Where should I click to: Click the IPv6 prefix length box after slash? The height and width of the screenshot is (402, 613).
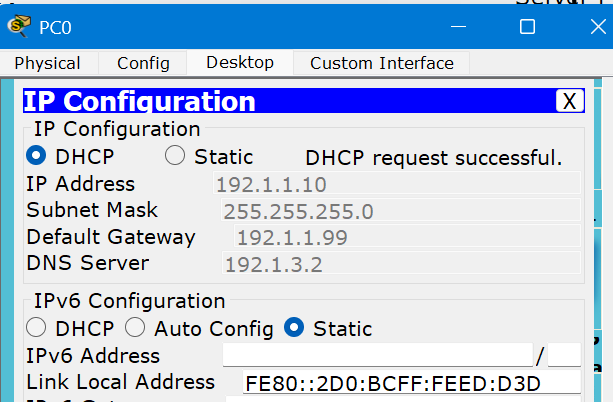coord(564,356)
